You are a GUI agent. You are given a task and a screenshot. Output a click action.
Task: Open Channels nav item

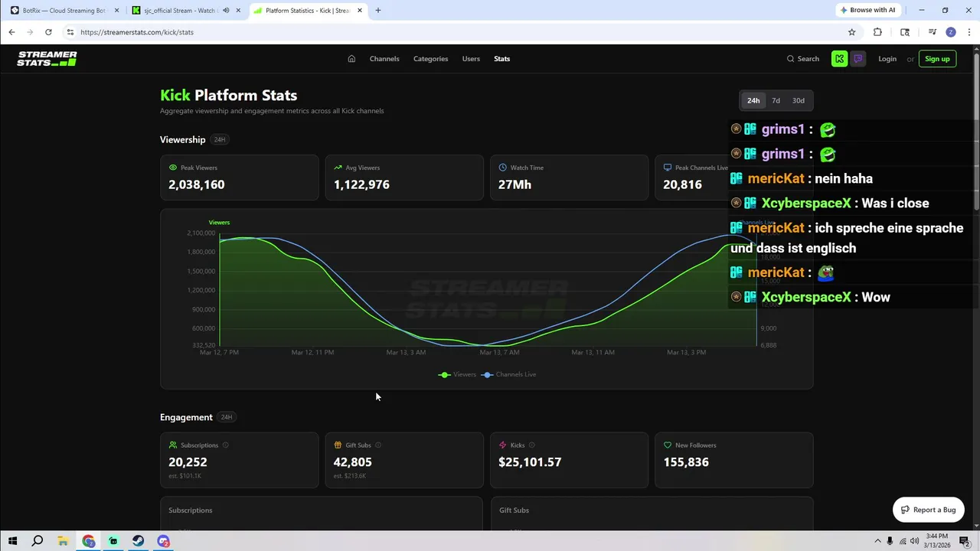tap(384, 59)
